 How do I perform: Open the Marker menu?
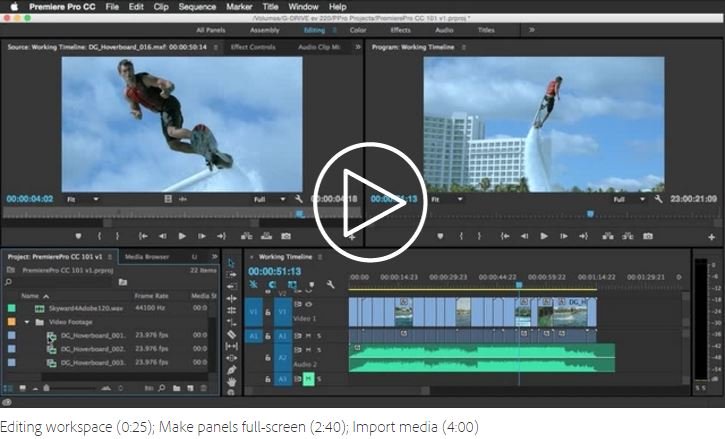click(x=239, y=7)
